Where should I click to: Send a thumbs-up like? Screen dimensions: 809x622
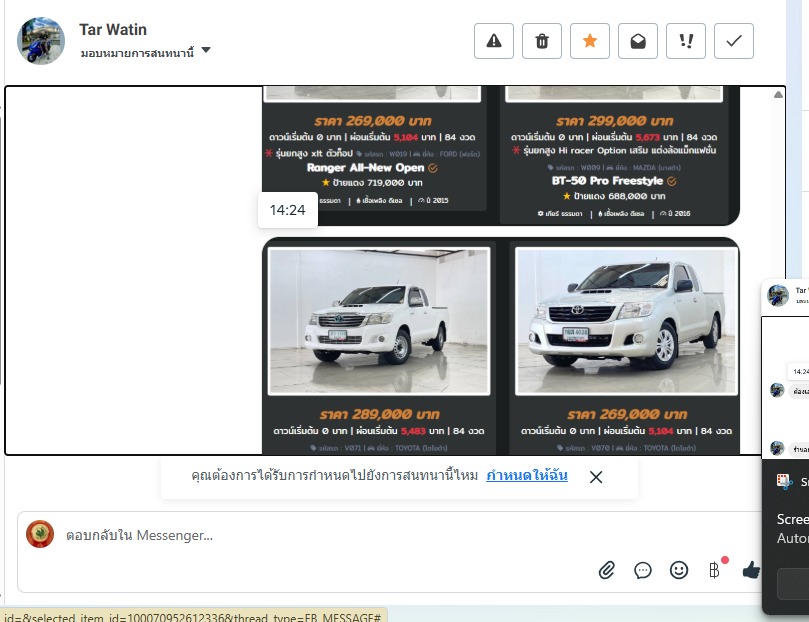click(x=750, y=570)
